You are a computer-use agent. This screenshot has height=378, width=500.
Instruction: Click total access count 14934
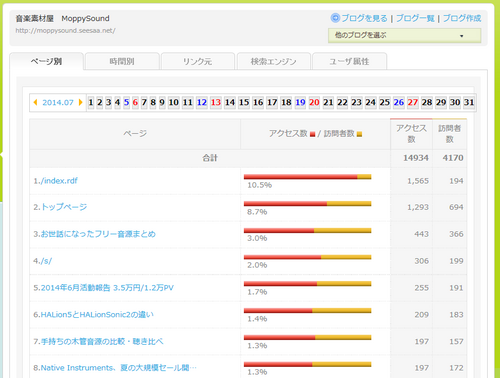416,158
